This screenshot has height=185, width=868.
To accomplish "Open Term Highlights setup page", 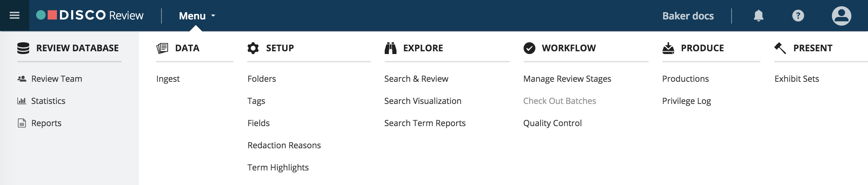I will click(278, 168).
